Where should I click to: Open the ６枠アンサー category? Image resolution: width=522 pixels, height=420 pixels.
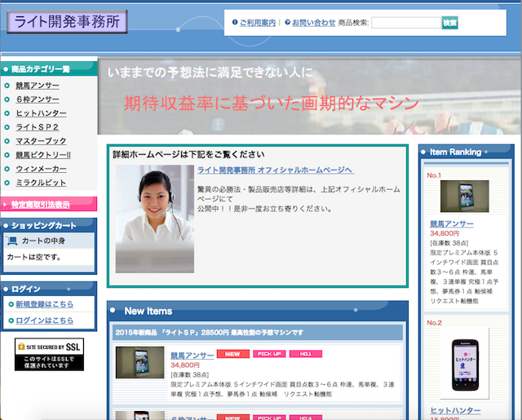point(38,99)
